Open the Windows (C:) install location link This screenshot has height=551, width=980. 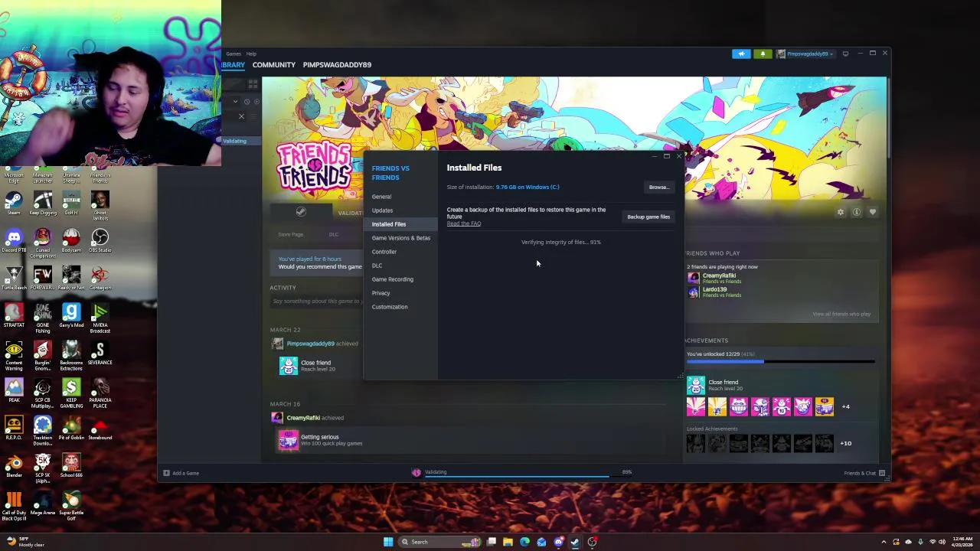tap(528, 187)
